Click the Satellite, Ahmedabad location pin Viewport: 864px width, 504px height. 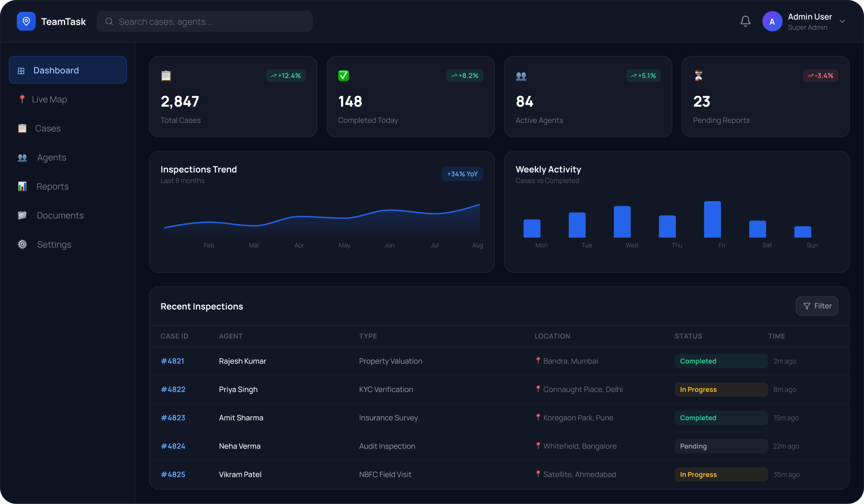tap(538, 474)
